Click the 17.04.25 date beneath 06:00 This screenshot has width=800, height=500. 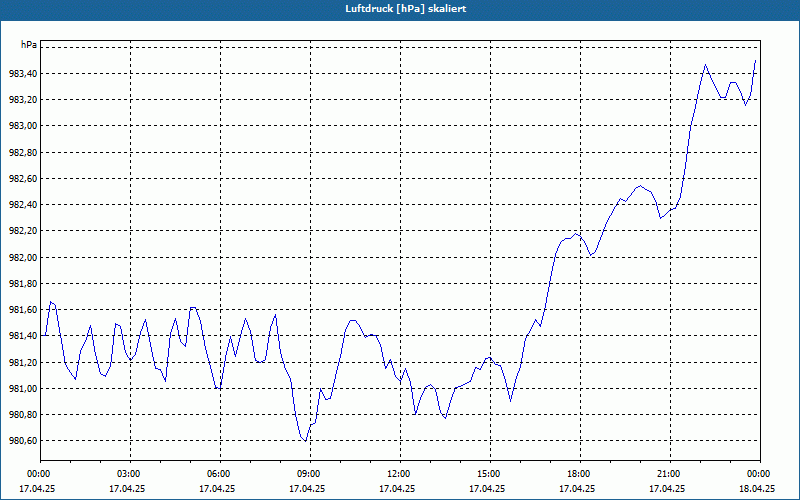tap(217, 488)
